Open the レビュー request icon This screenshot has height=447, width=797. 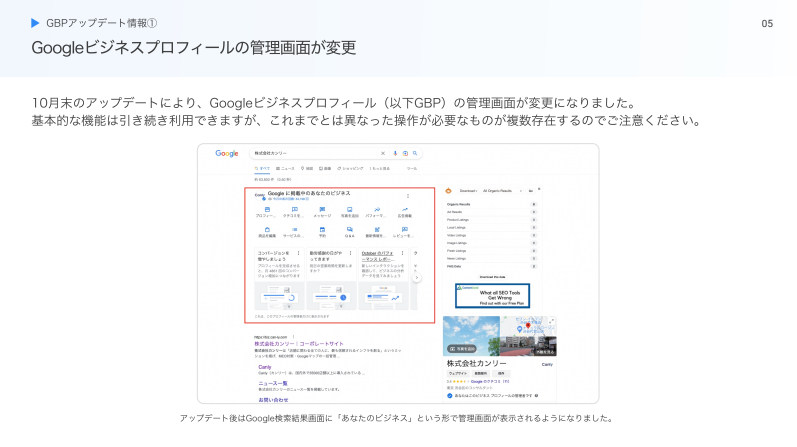click(x=405, y=230)
